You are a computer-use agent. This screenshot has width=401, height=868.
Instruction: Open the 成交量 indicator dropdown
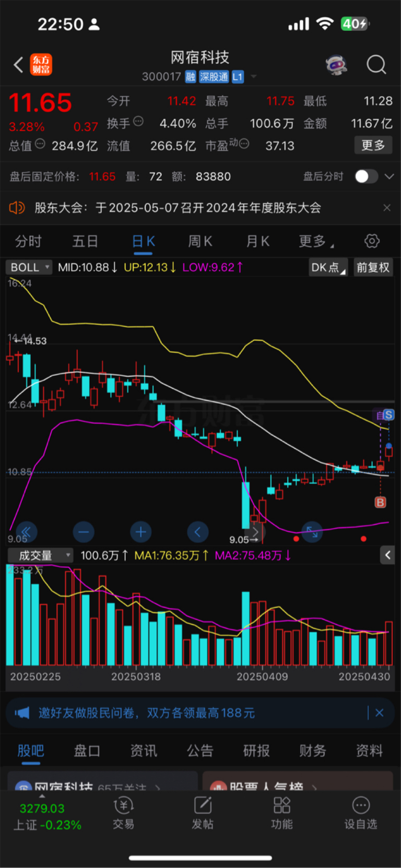[x=40, y=555]
